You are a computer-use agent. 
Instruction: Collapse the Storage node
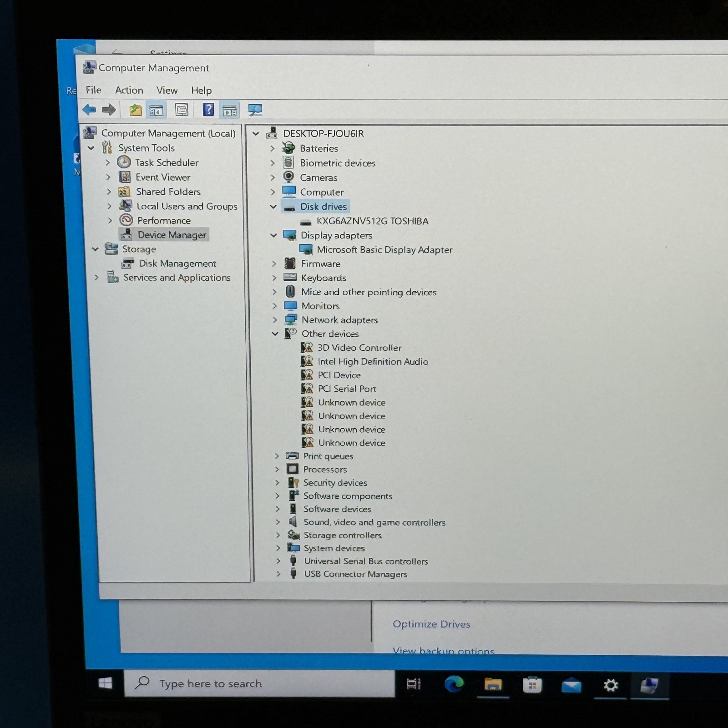[95, 249]
